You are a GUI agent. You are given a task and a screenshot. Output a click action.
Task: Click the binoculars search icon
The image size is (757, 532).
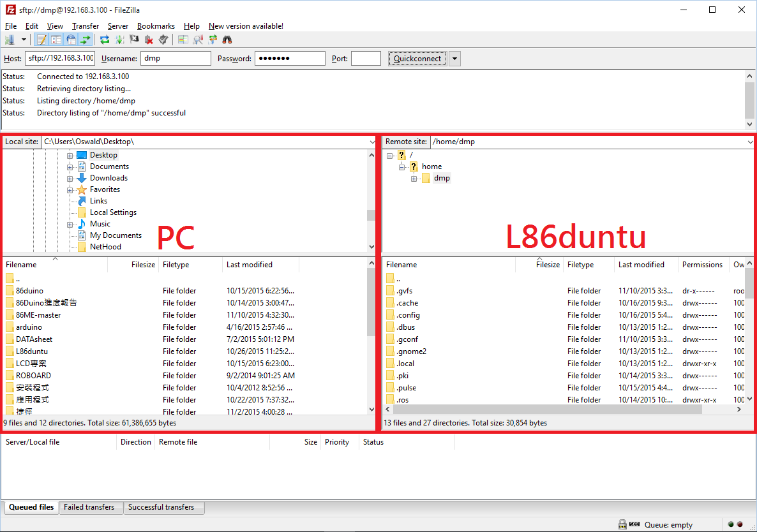coord(227,40)
